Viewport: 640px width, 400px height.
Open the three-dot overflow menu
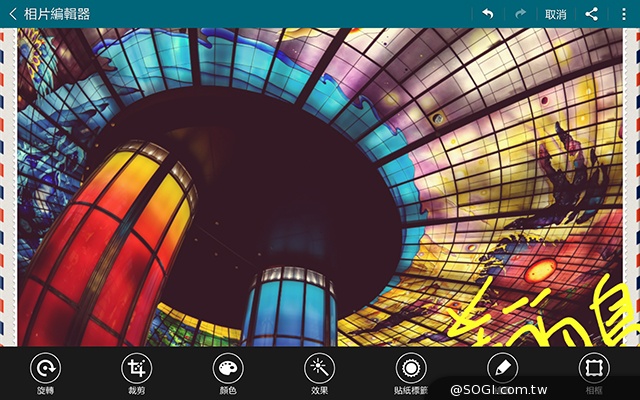625,14
